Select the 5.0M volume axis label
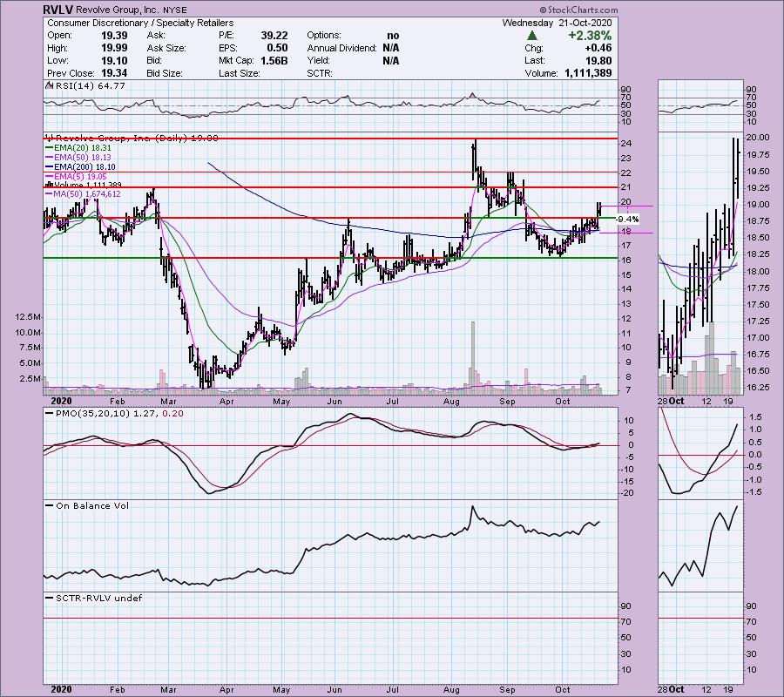 (30, 363)
